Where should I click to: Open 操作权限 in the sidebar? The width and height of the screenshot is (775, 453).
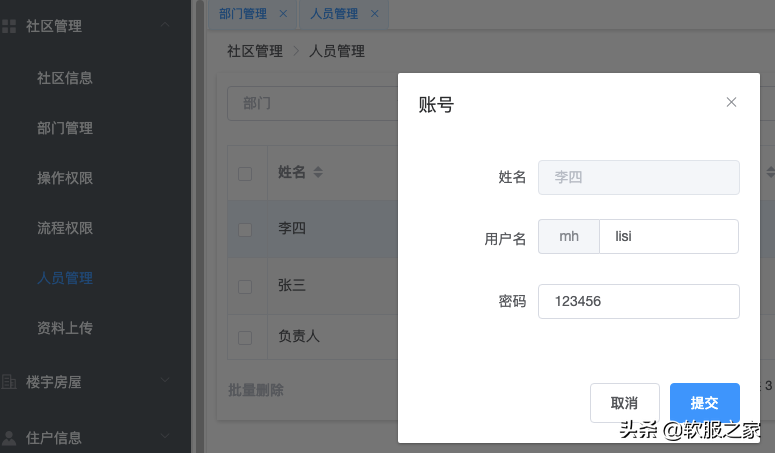coord(65,178)
